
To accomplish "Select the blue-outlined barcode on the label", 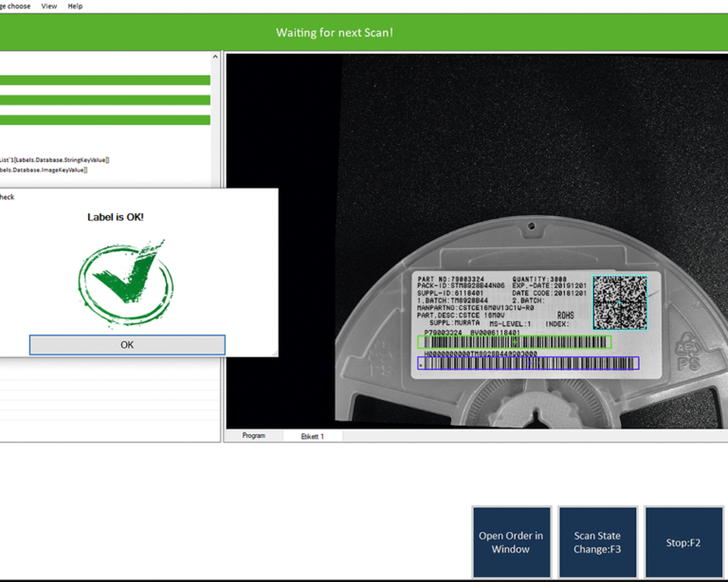I will 528,363.
